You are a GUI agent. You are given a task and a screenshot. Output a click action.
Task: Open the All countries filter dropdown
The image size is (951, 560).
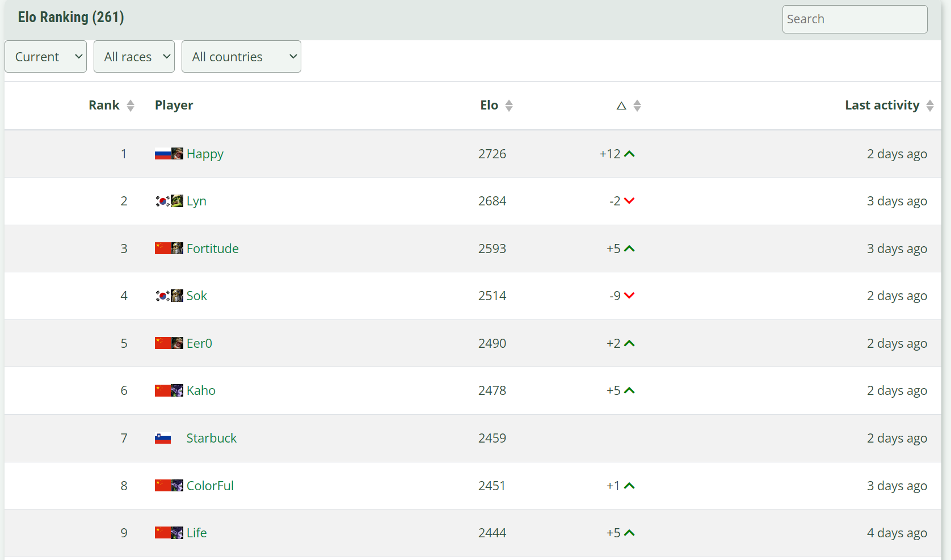241,57
